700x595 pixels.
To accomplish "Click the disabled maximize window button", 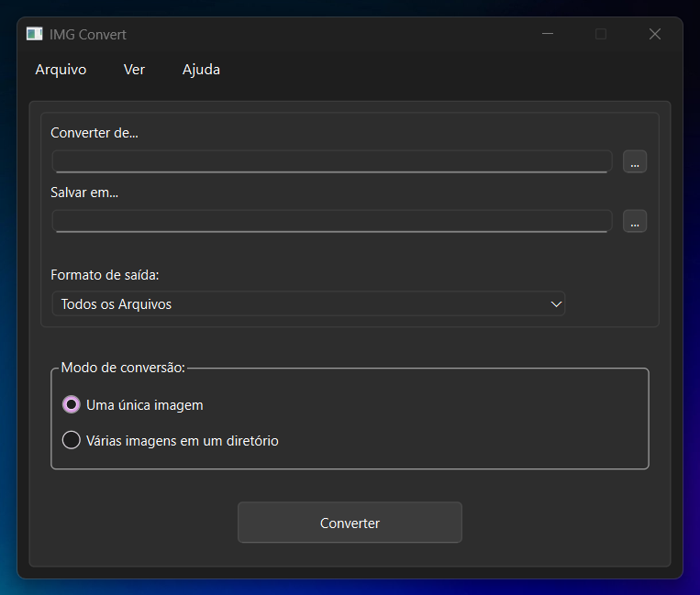I will 601,34.
